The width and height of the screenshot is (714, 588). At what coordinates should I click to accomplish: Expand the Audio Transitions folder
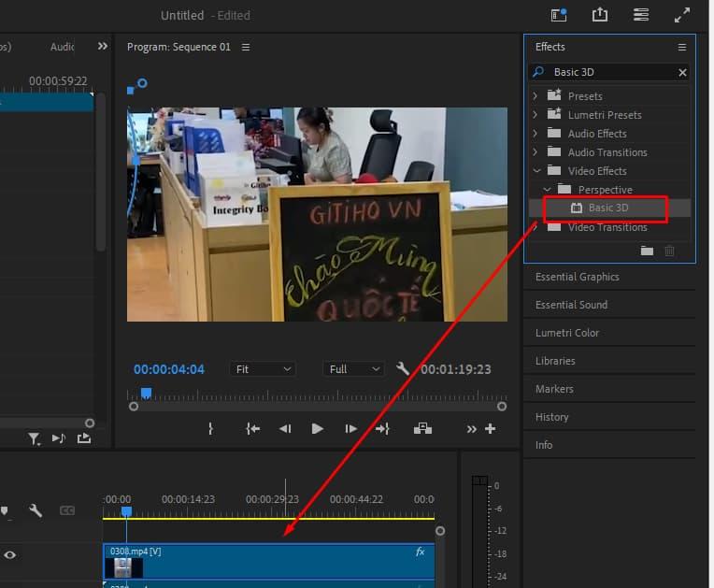[x=535, y=152]
